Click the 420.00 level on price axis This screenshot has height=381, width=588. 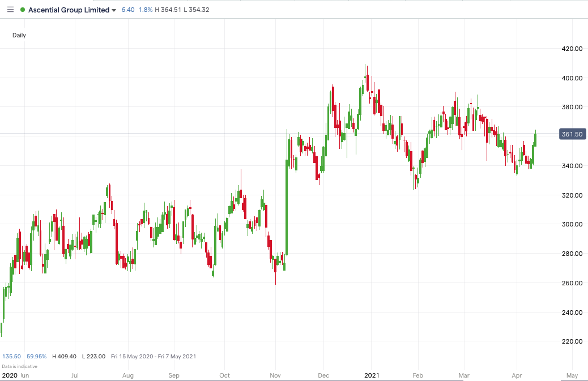click(x=571, y=49)
